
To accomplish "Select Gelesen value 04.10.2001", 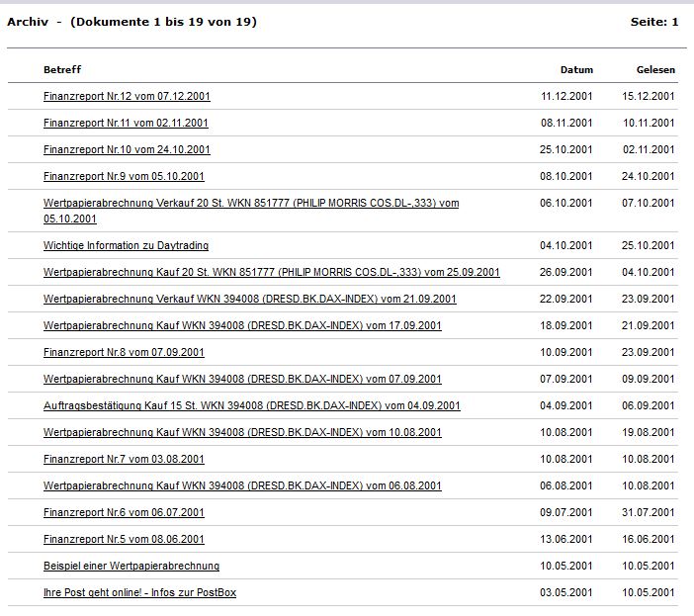I will (x=649, y=272).
